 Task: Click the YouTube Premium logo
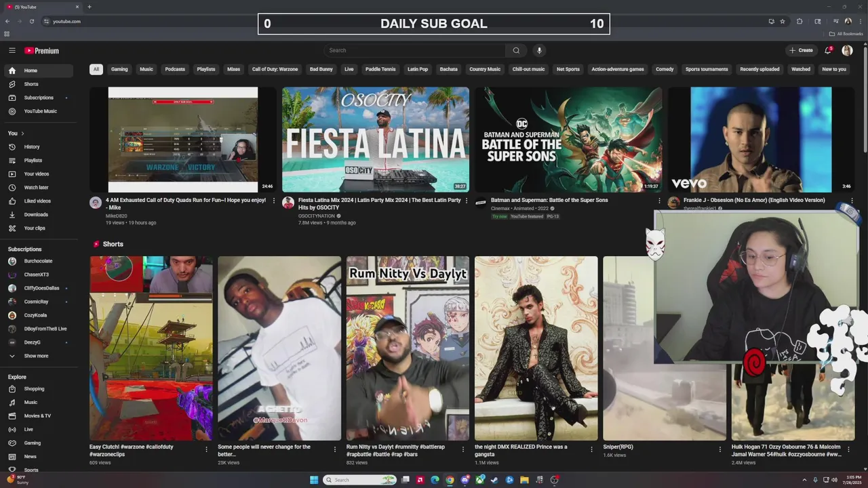[42, 51]
